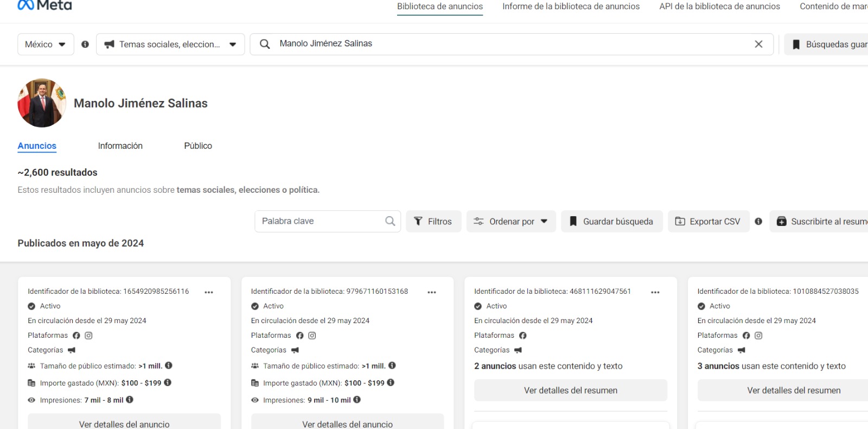Click Guardar búsqueda button
868x429 pixels.
pyautogui.click(x=612, y=221)
